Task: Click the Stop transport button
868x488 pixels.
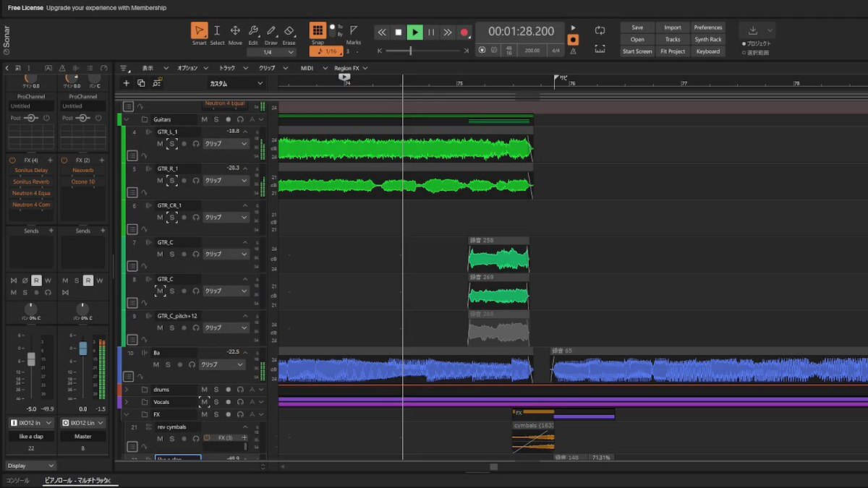Action: click(x=398, y=33)
